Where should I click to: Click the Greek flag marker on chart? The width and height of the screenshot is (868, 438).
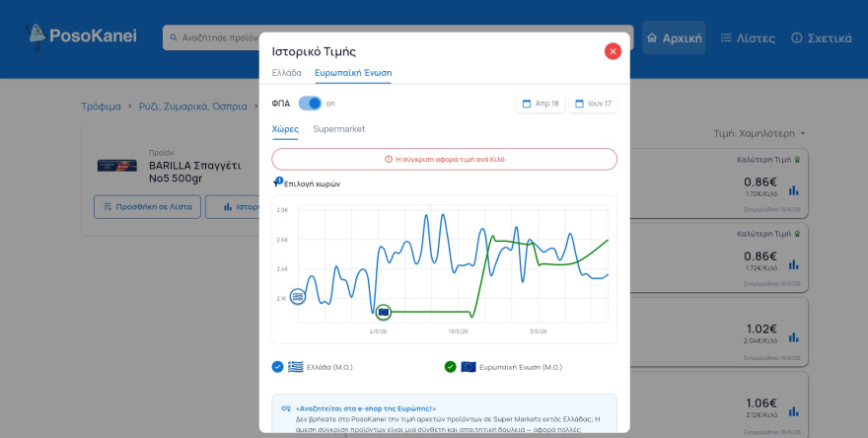pyautogui.click(x=298, y=297)
